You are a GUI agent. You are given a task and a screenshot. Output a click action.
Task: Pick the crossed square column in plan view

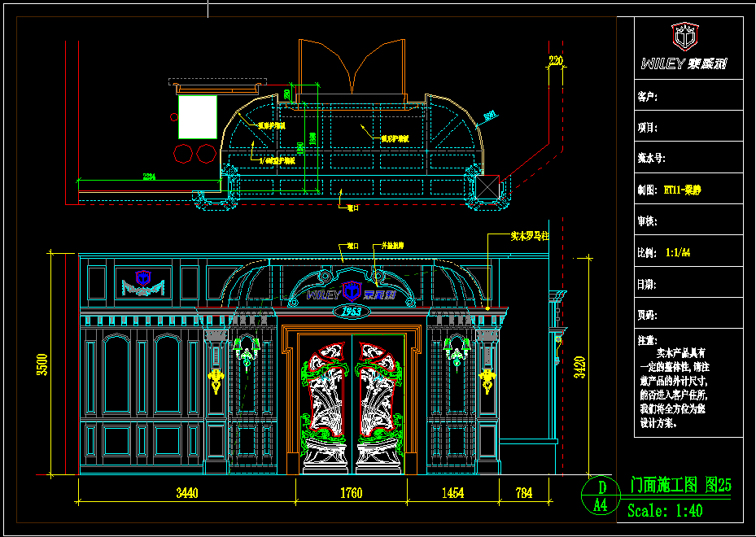tap(487, 186)
